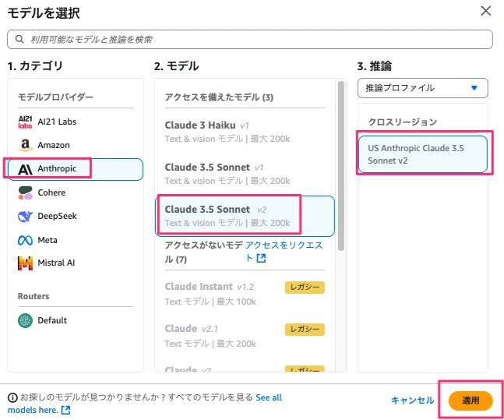The image size is (504, 420).
Task: Click the Routers section label
Action: pos(33,296)
